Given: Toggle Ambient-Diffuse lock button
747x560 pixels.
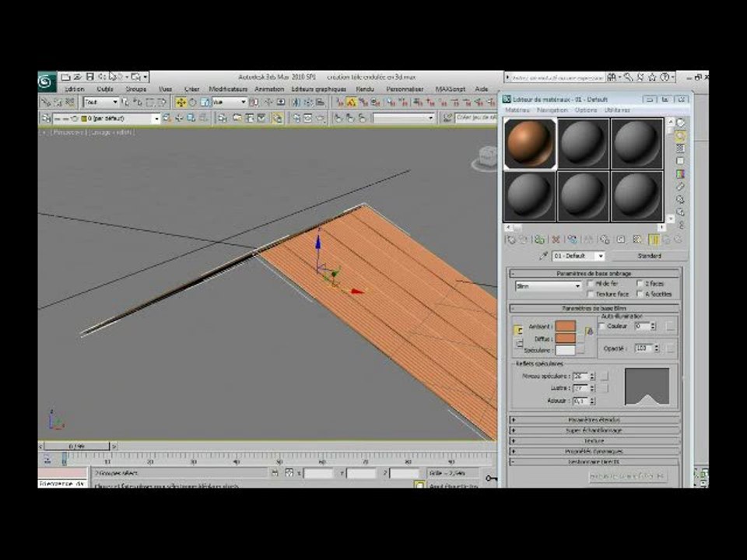Looking at the screenshot, I should 518,330.
